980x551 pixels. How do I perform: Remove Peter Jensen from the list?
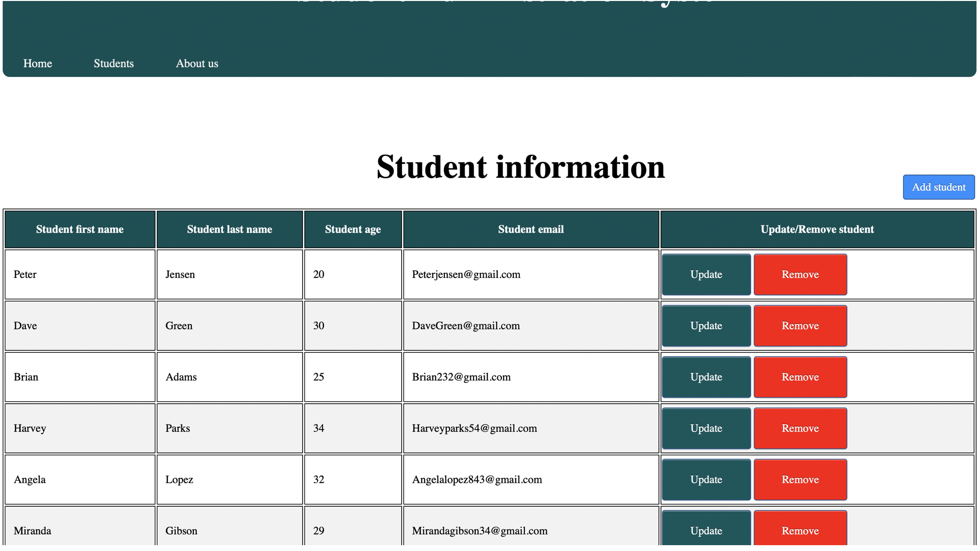click(x=800, y=275)
